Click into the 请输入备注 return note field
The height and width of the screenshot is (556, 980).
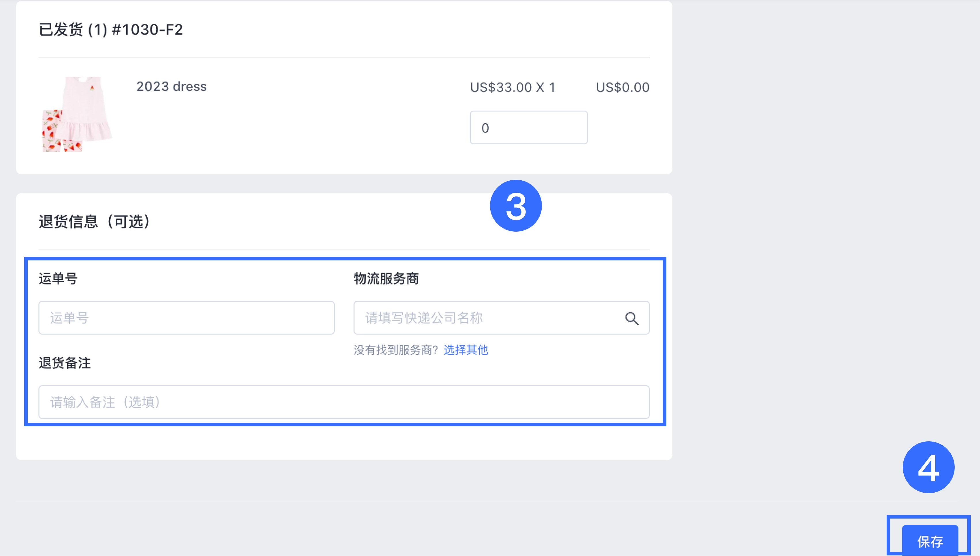click(344, 402)
